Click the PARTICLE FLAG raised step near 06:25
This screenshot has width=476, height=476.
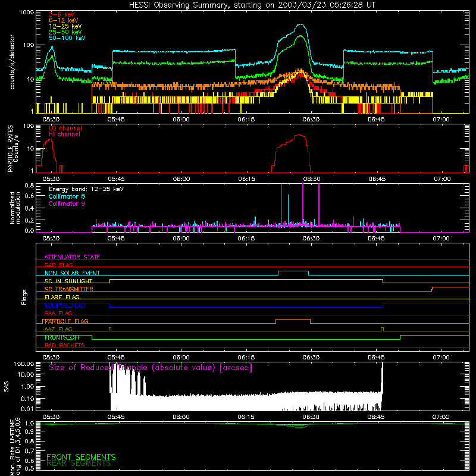pos(293,320)
